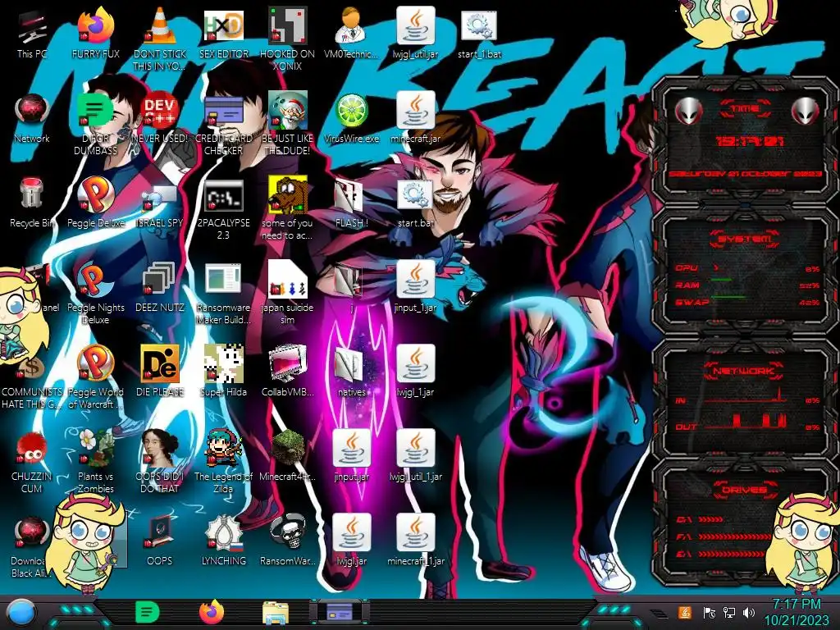
Task: Open File Explorer from taskbar
Action: click(x=276, y=613)
